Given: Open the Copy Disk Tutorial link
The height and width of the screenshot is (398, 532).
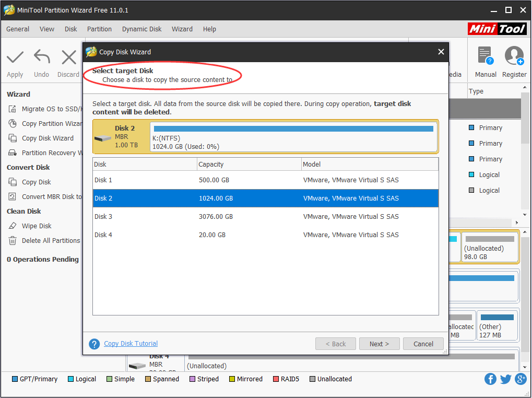Looking at the screenshot, I should [x=131, y=343].
